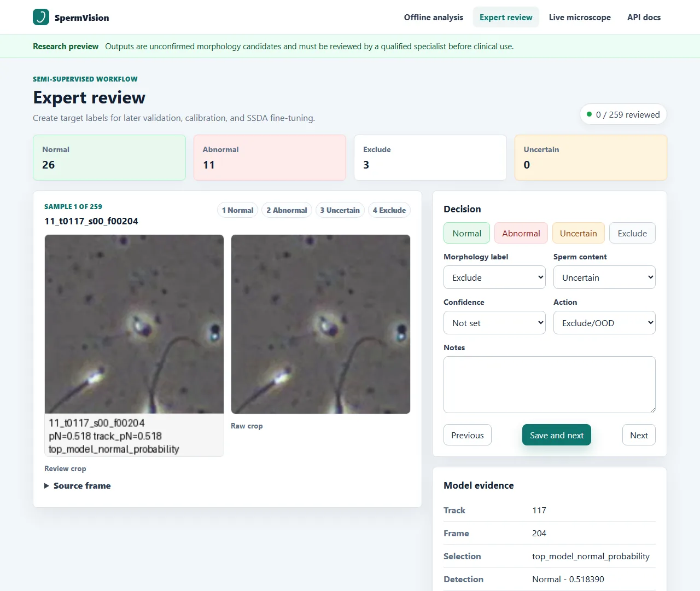The image size is (700, 591).
Task: Click the '1 Normal' shortcut chip
Action: (237, 210)
